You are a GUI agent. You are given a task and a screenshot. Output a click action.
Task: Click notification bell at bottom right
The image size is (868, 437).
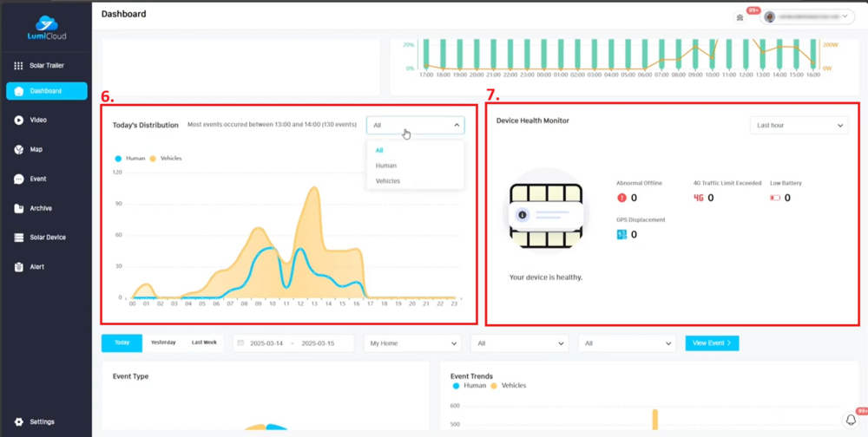click(851, 421)
